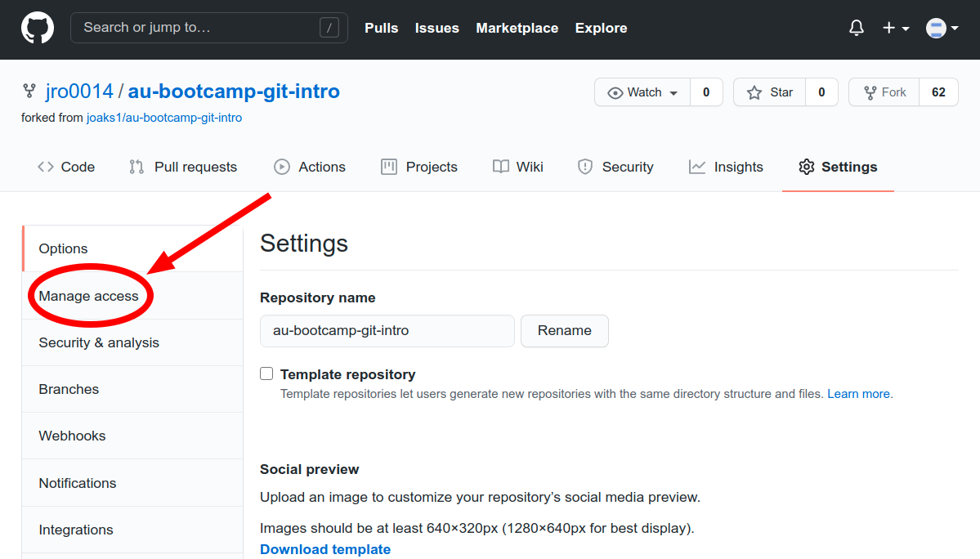Select Manage access in settings sidebar
This screenshot has width=980, height=559.
132,295
